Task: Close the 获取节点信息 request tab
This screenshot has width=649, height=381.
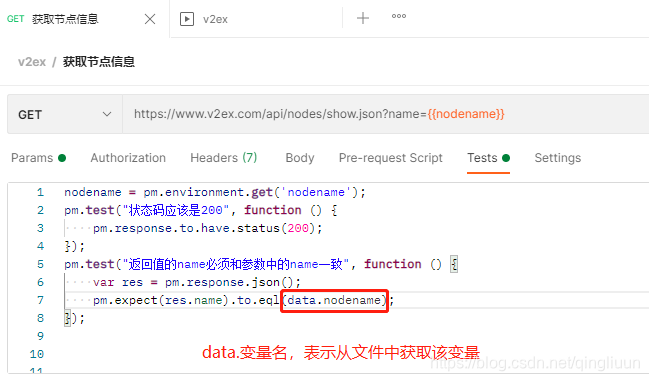Action: click(150, 19)
